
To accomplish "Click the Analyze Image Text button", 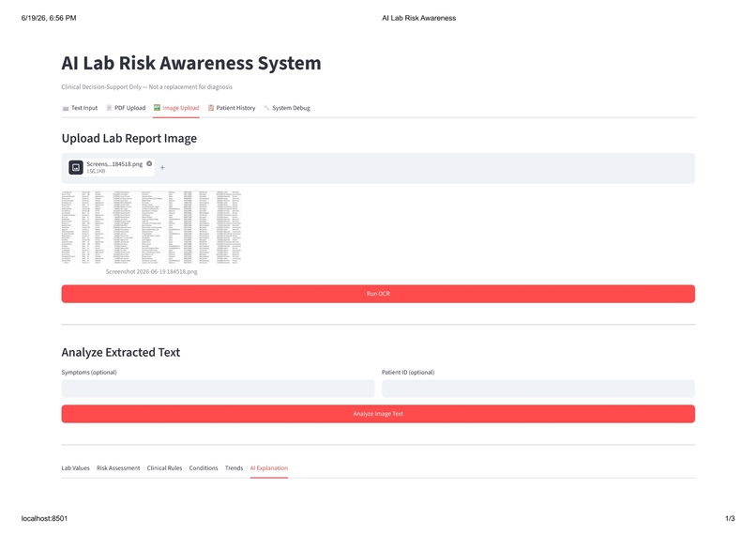I will 378,414.
